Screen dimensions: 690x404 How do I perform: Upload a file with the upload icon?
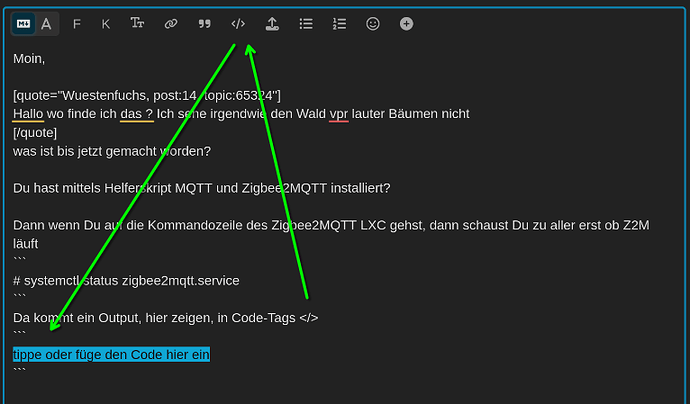(x=272, y=24)
